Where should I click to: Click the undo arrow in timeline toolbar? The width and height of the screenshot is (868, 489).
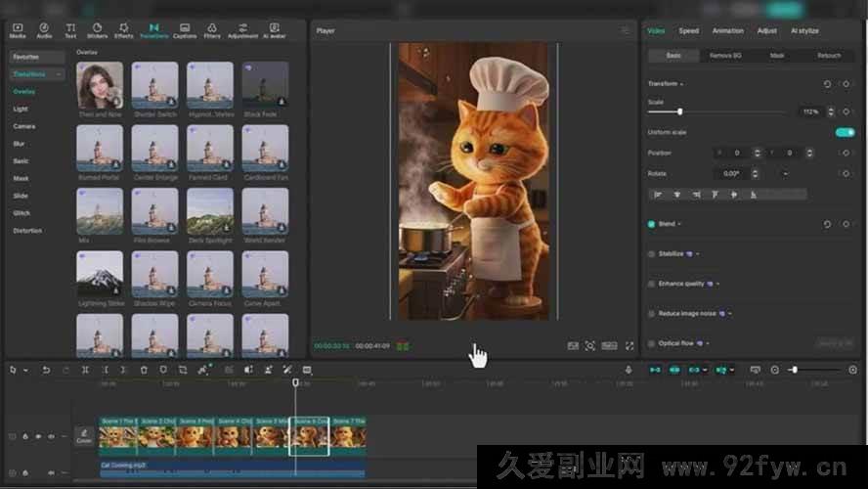[46, 370]
